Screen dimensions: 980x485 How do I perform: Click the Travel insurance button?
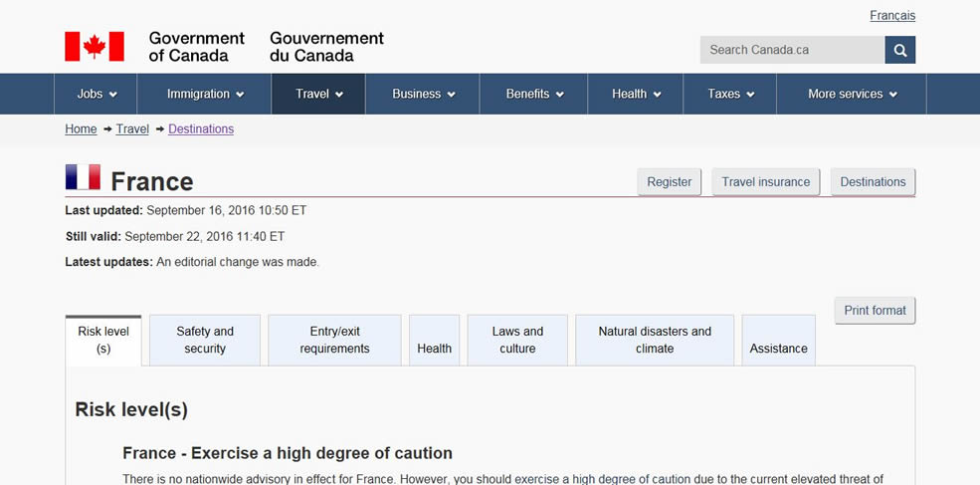point(766,182)
